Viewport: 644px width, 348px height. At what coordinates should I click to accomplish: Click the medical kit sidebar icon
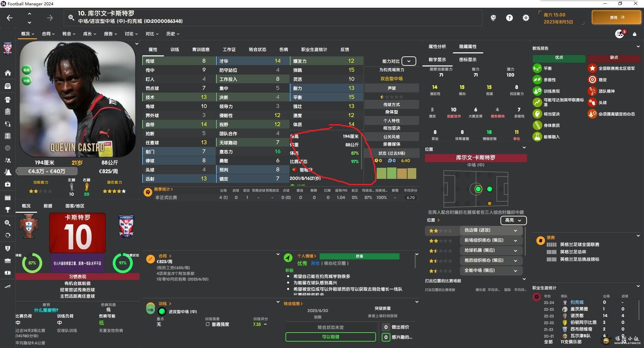pyautogui.click(x=8, y=184)
